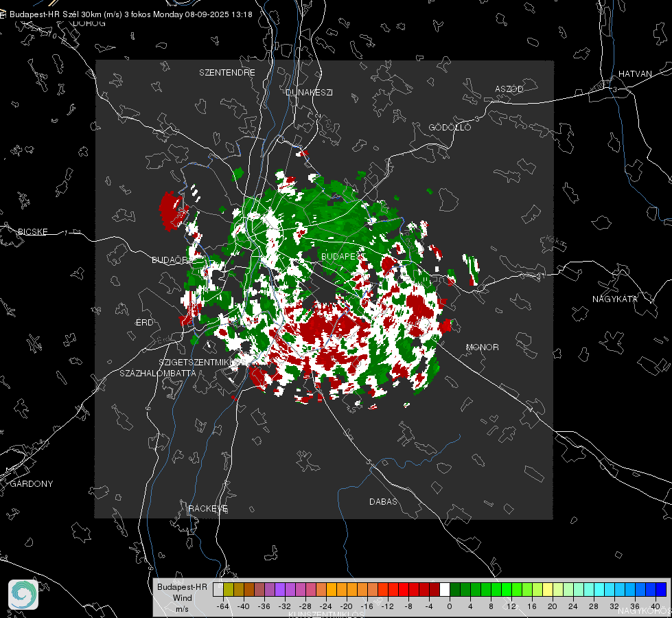Click the -20 legend value

346,606
